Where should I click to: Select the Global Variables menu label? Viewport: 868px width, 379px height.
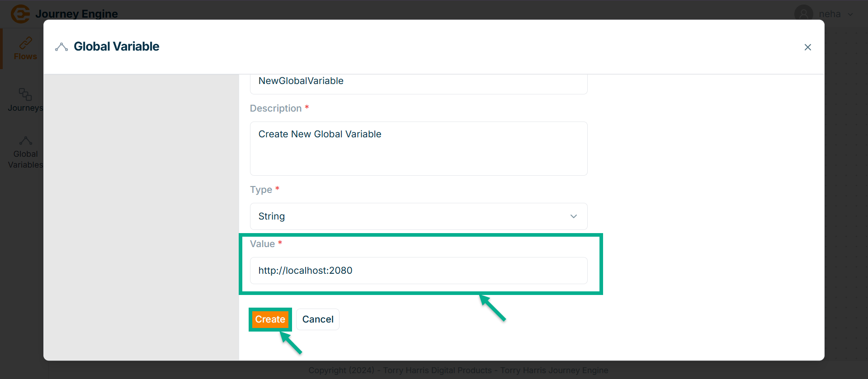(x=25, y=159)
